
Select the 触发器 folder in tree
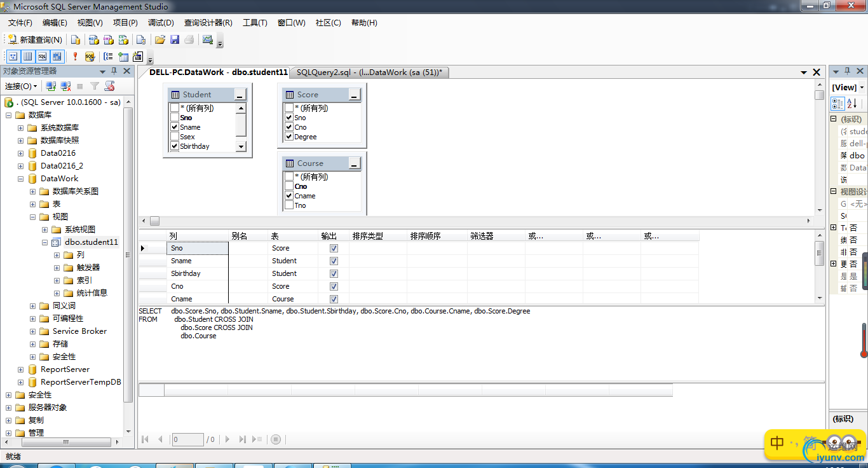[x=88, y=268]
